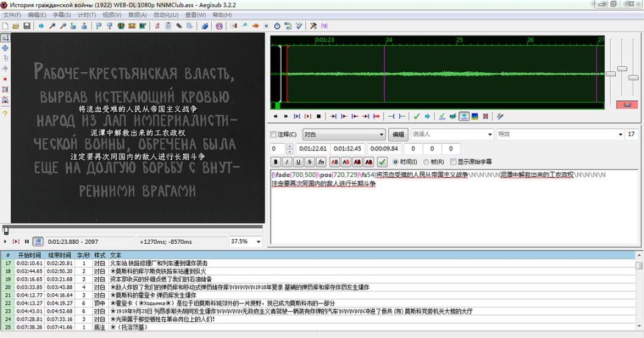Image resolution: width=644 pixels, height=338 pixels.
Task: Enable the 显示原始字幕 checkbox
Action: (x=454, y=162)
